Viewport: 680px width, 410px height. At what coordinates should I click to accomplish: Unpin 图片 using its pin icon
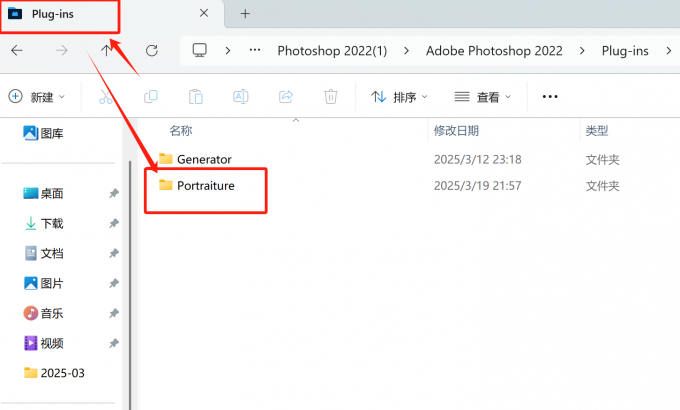114,283
